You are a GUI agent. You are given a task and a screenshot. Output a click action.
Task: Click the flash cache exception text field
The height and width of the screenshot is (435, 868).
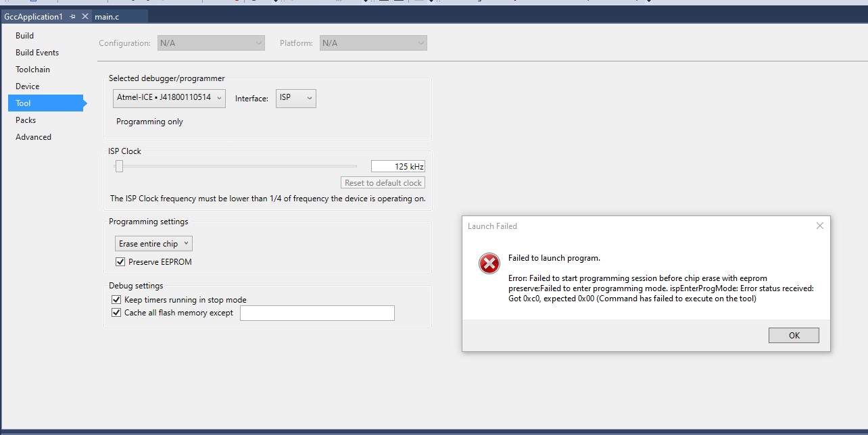317,313
